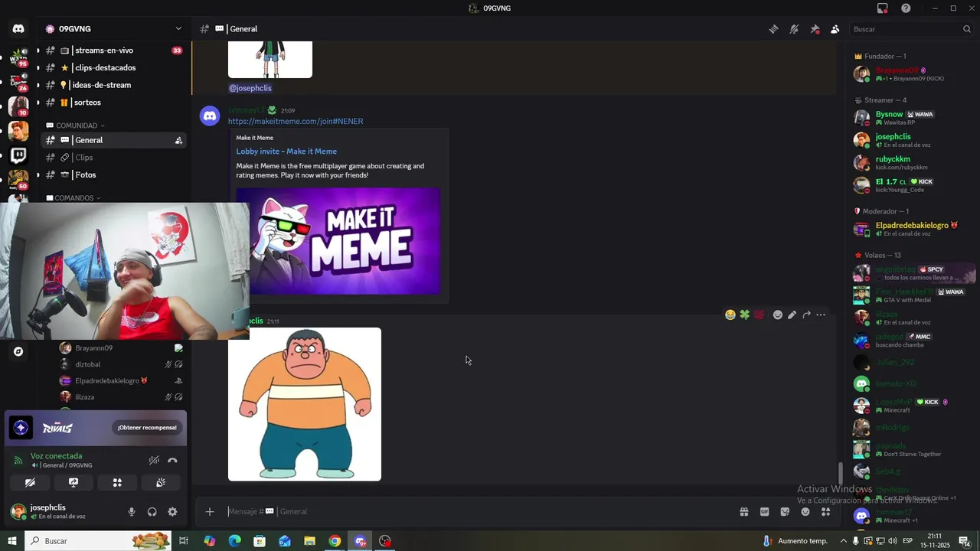
Task: Open the ideas-de-stream channel
Action: [x=113, y=85]
